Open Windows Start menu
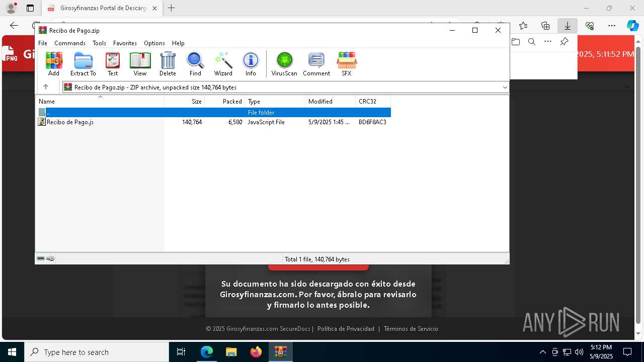 point(12,352)
